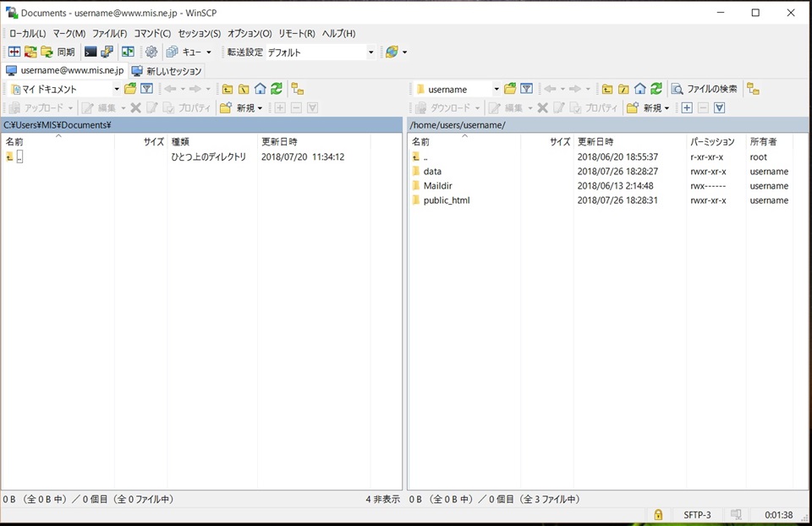Open the セッション(S) menu
812x526 pixels.
(x=200, y=33)
